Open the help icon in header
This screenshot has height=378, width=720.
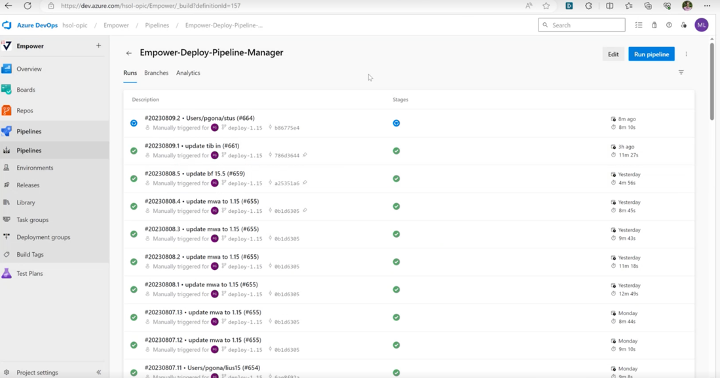coord(669,25)
